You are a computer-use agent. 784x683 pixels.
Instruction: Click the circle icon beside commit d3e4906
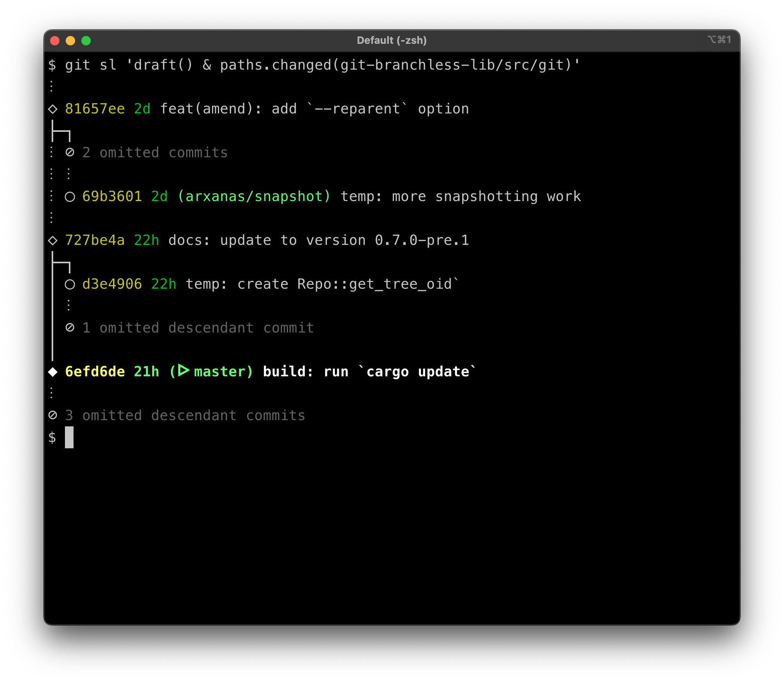70,284
